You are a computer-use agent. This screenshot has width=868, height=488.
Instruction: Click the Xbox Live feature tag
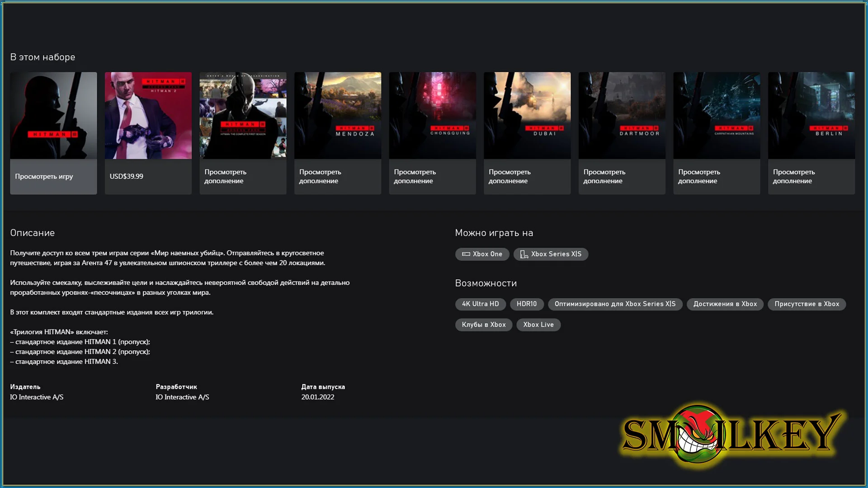pos(538,325)
